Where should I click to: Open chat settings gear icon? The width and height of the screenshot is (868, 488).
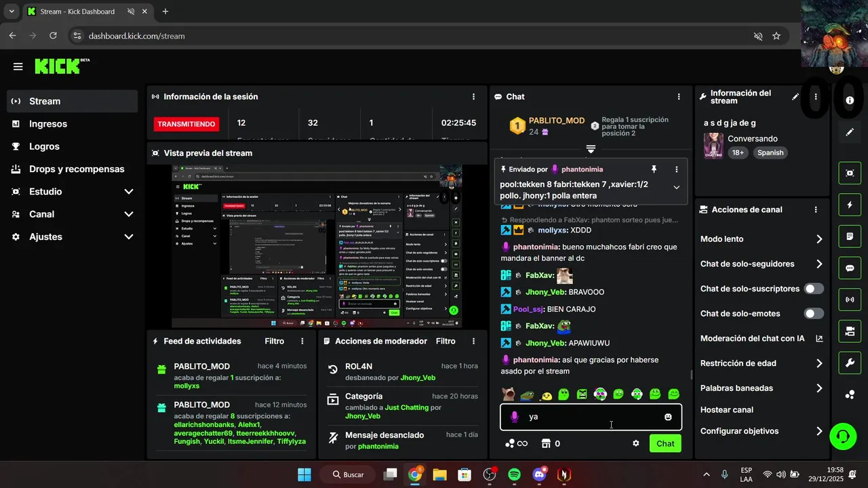(x=636, y=443)
